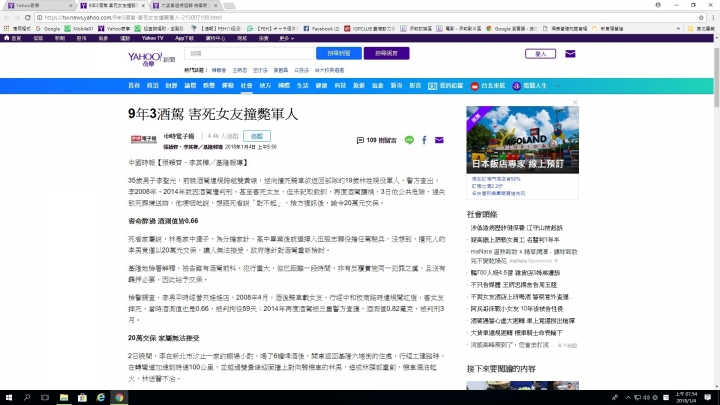Screen dimensions: 720x405
Task: Expand the 更多 dropdown in Yahoo top bar
Action: pyautogui.click(x=285, y=38)
